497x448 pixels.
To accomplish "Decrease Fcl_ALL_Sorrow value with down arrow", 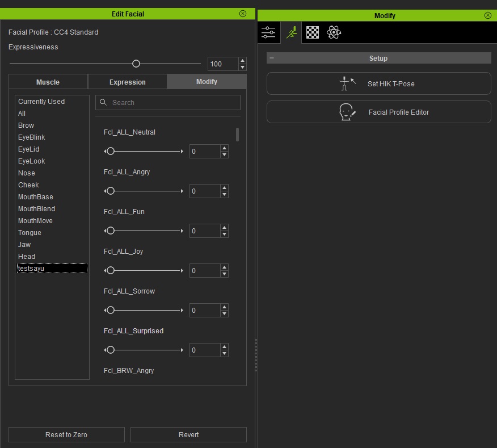I will click(225, 314).
